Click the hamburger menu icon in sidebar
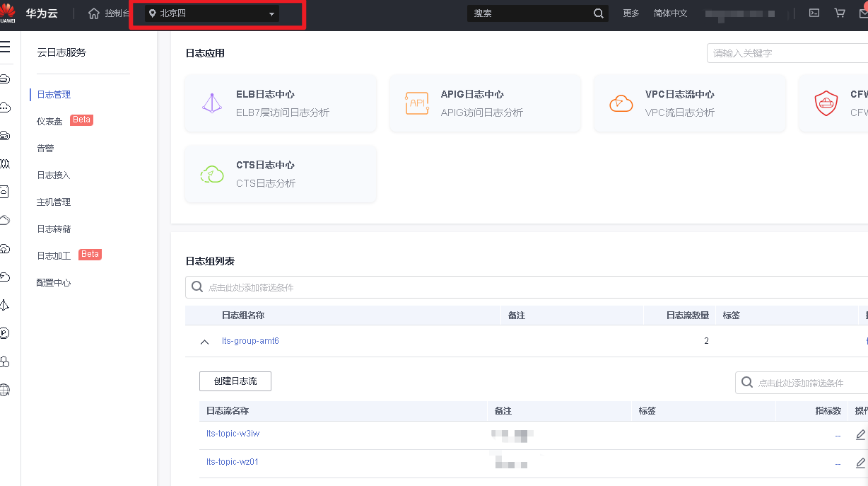868x486 pixels. (x=6, y=47)
